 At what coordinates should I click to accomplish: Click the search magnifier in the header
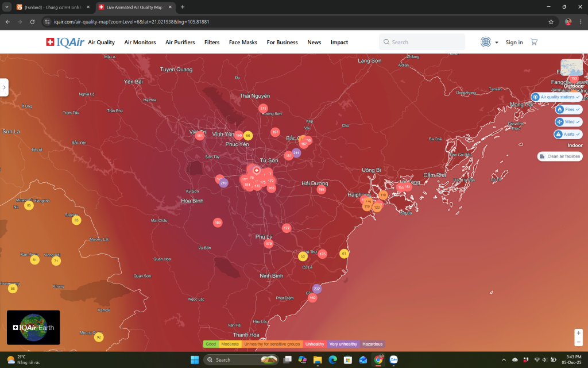[x=386, y=41]
